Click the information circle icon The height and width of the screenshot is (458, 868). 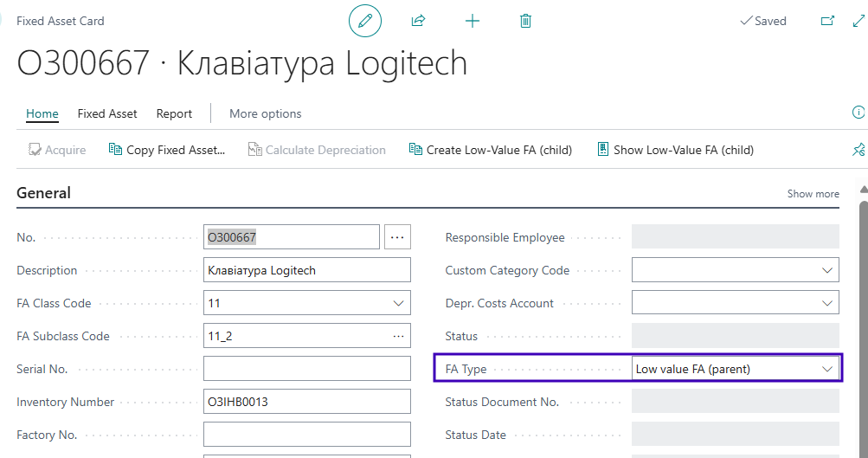(x=858, y=113)
